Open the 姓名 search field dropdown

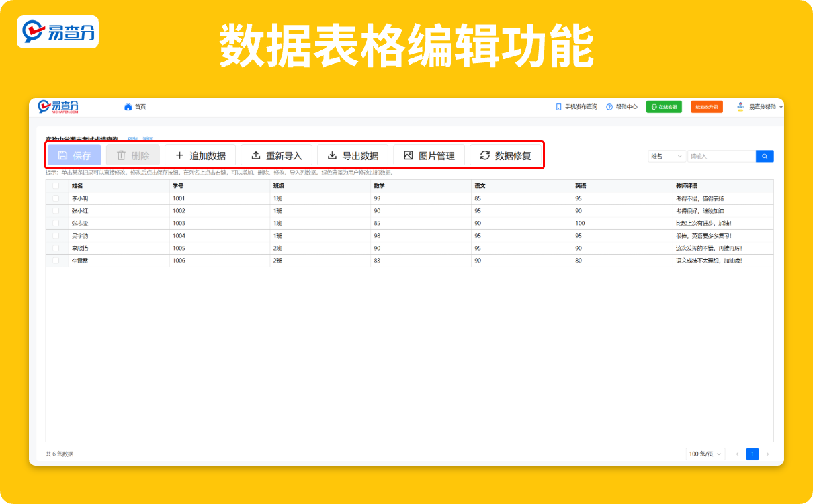[x=667, y=155]
